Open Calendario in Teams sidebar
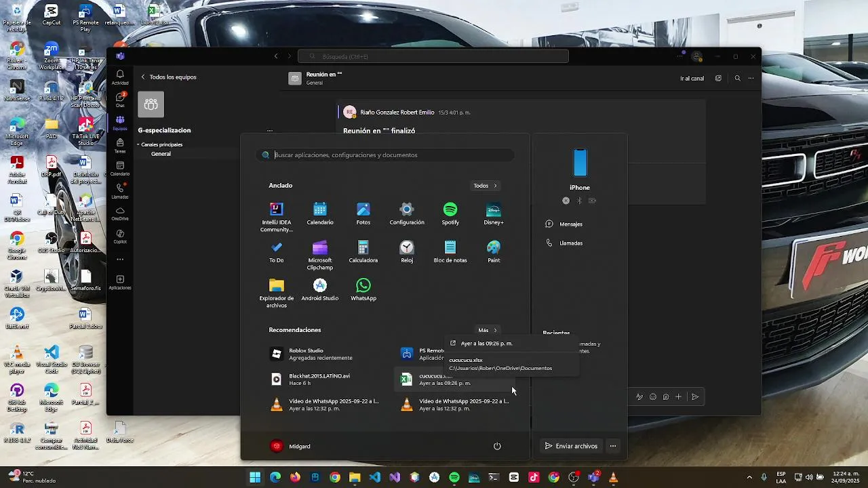868x488 pixels. (120, 169)
